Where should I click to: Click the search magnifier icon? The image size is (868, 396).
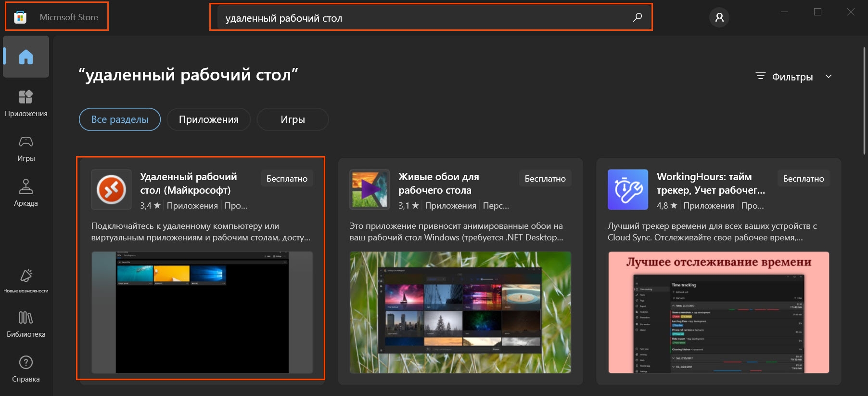[638, 18]
